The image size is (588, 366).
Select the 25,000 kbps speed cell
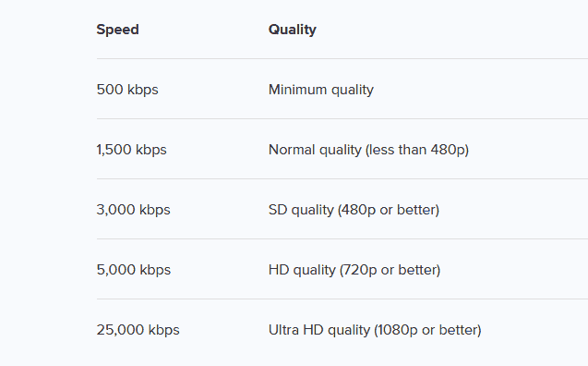coord(138,330)
